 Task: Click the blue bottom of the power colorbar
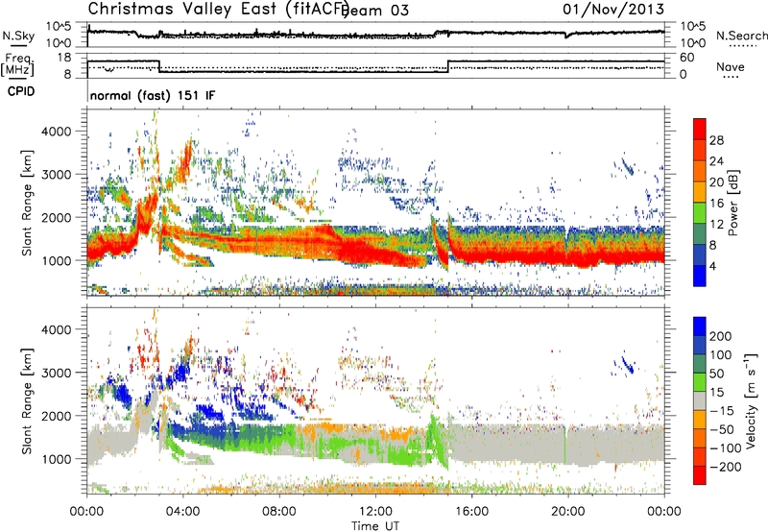[700, 276]
